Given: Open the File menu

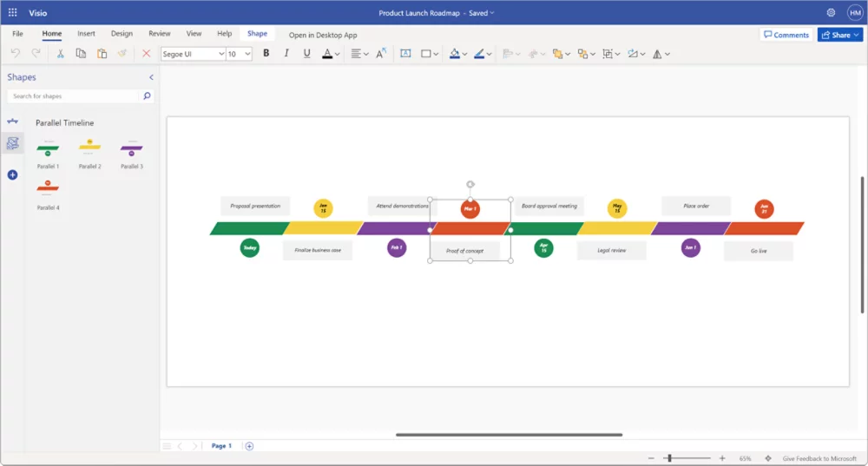Looking at the screenshot, I should point(17,34).
